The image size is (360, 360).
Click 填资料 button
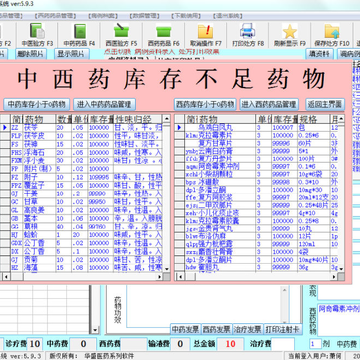319,54
